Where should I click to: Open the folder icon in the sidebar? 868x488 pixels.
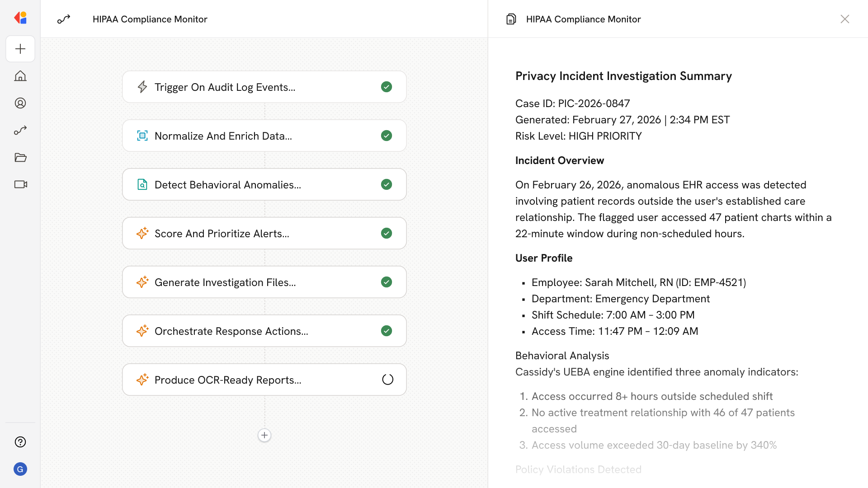tap(20, 157)
